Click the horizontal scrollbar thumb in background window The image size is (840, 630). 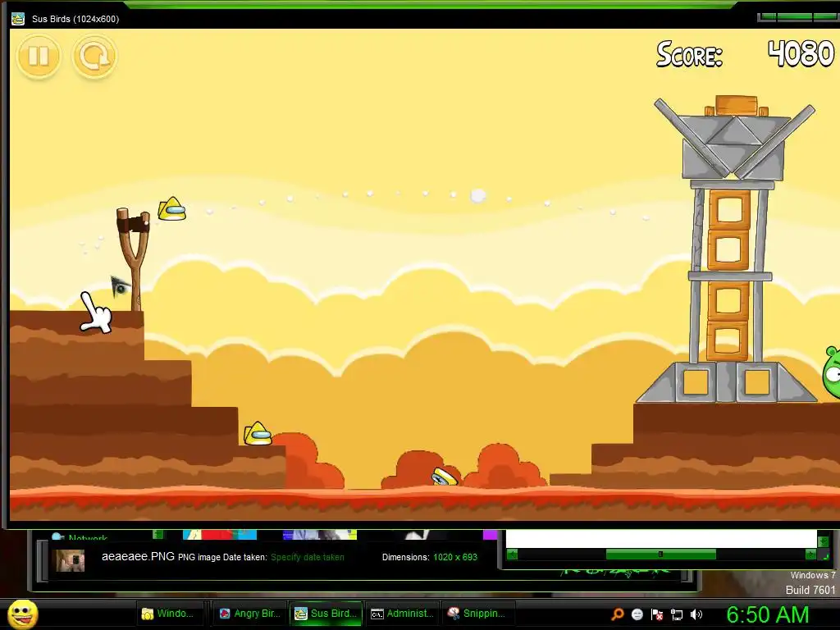pos(660,555)
